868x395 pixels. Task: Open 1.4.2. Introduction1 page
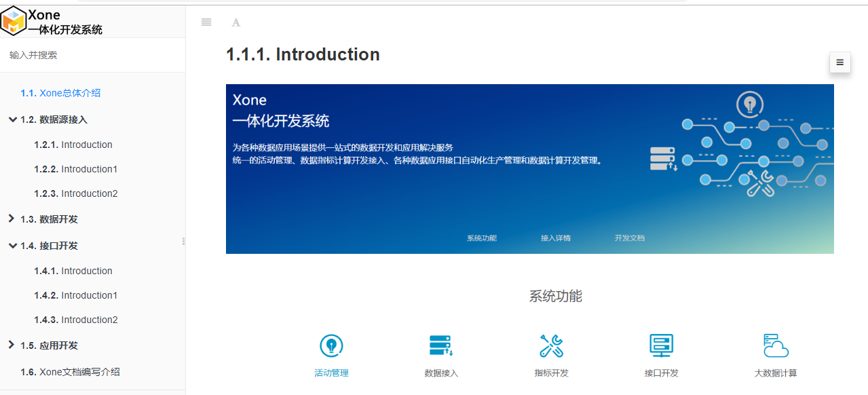[76, 295]
